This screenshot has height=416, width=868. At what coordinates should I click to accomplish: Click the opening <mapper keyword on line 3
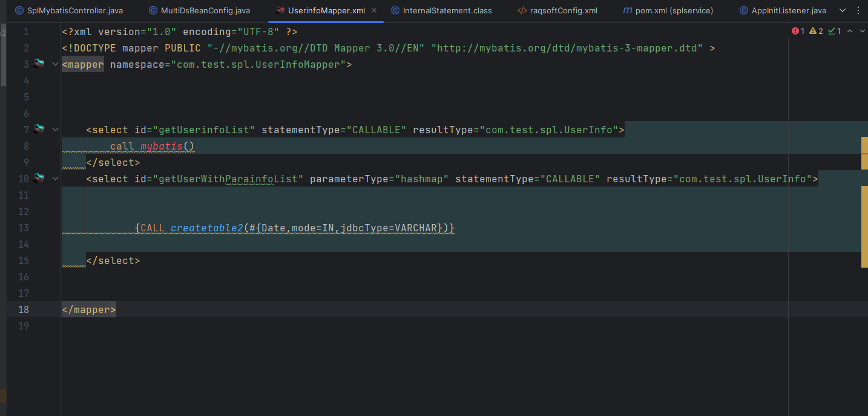click(83, 65)
